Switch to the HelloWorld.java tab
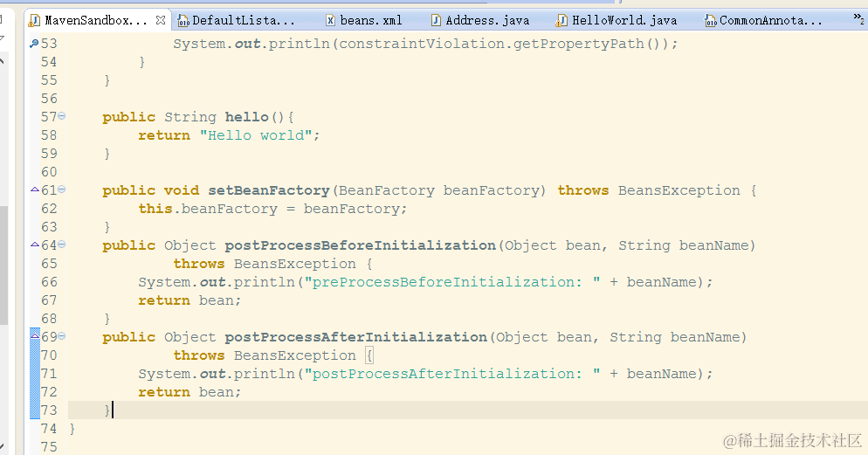The image size is (868, 455). point(617,20)
